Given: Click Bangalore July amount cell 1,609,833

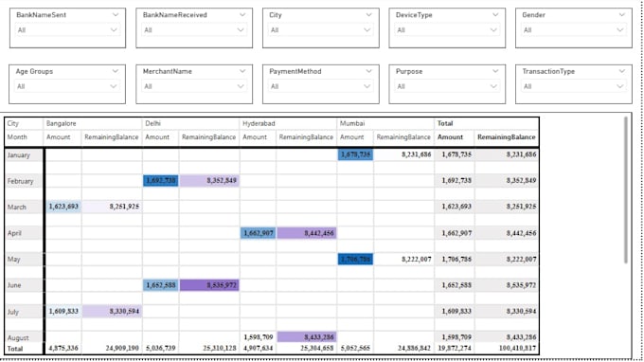Looking at the screenshot, I should coord(63,311).
